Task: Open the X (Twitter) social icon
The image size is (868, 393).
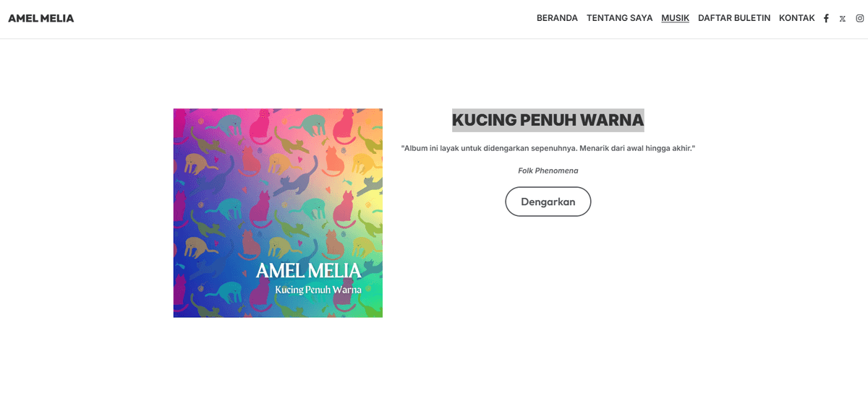Action: (x=843, y=19)
